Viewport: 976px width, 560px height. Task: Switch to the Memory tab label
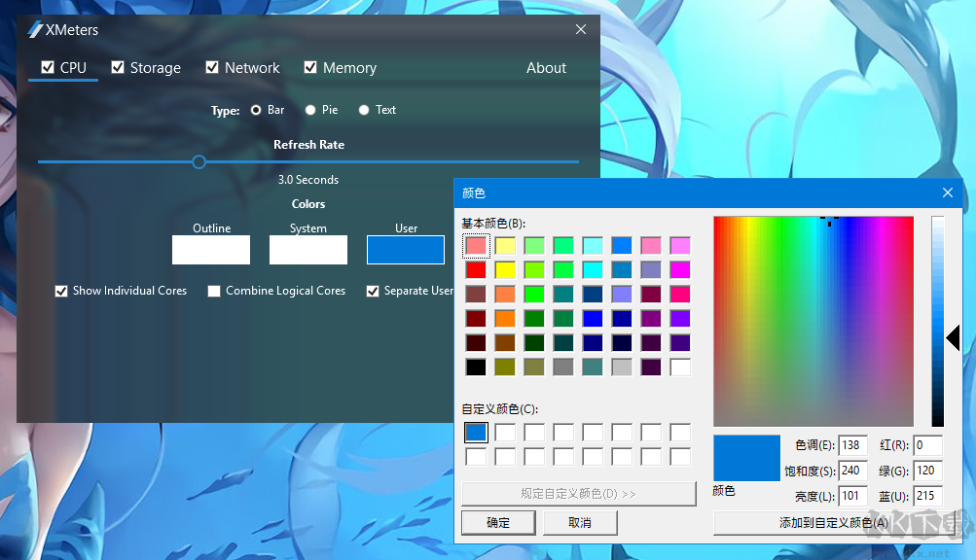349,68
